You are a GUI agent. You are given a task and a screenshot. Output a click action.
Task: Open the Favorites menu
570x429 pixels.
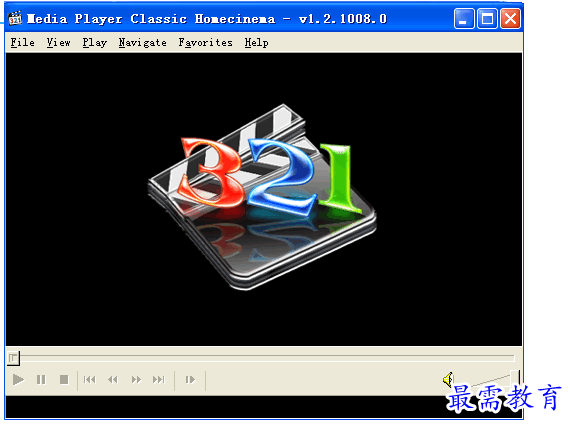click(205, 43)
